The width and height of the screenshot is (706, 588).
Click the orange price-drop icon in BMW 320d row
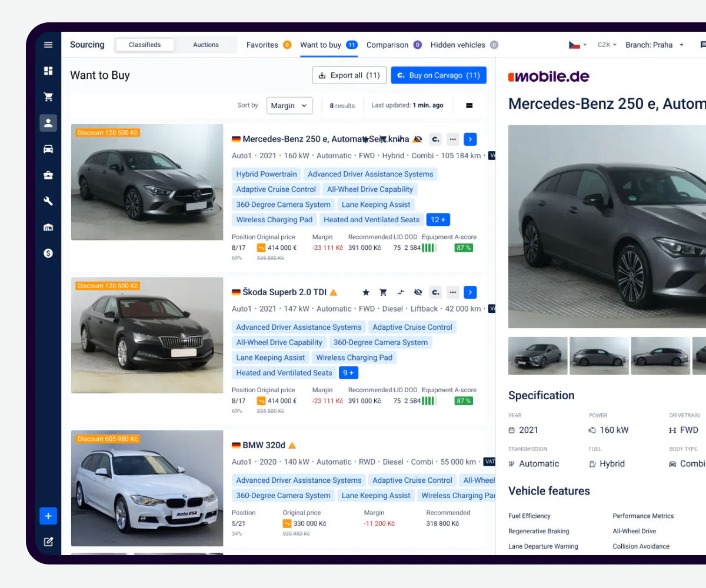coord(287,523)
